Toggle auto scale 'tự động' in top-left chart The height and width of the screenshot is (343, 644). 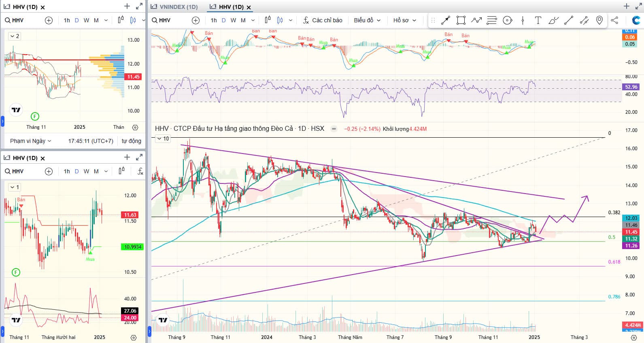(x=131, y=141)
